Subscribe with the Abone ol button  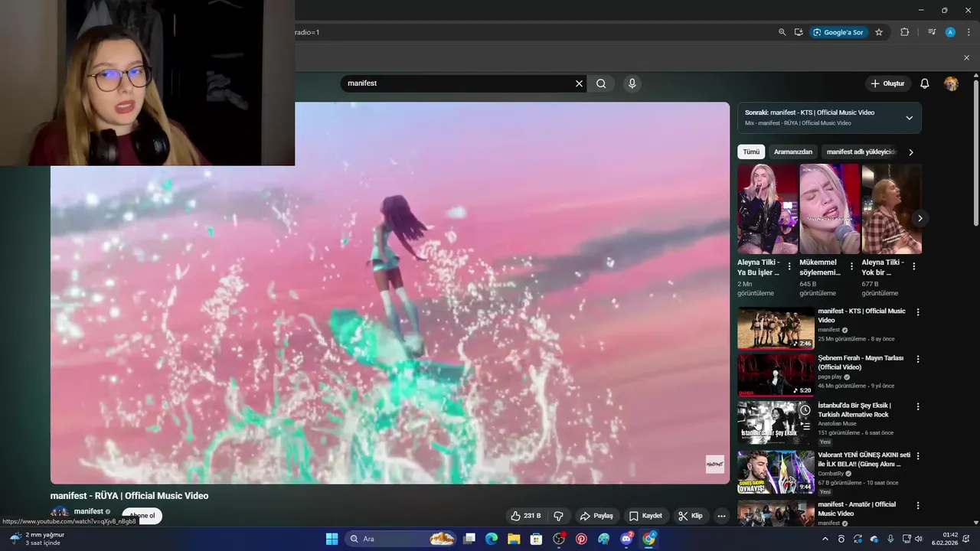click(x=142, y=516)
